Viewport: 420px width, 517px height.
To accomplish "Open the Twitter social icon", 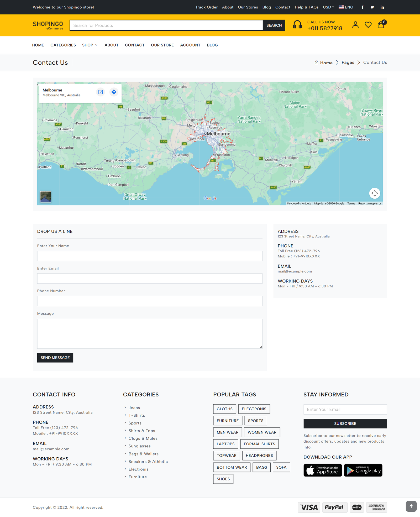I will click(372, 7).
